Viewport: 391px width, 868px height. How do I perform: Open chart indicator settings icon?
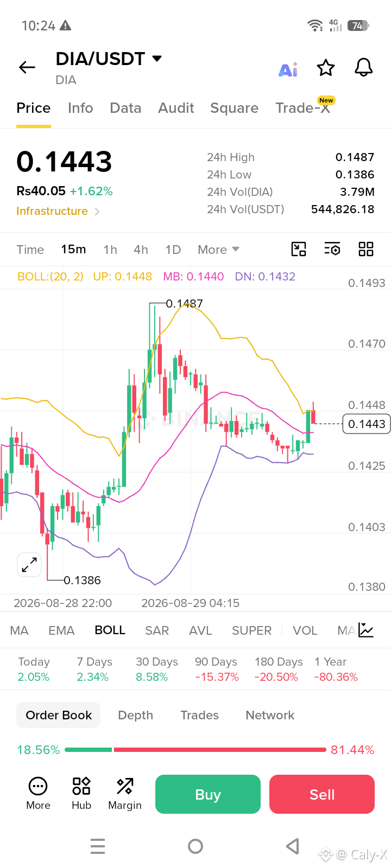click(x=332, y=249)
